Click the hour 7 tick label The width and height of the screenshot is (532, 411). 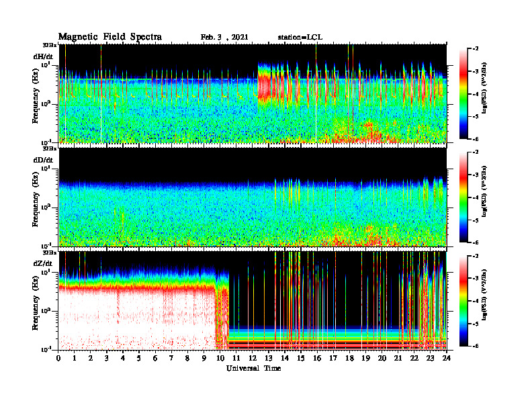171,358
